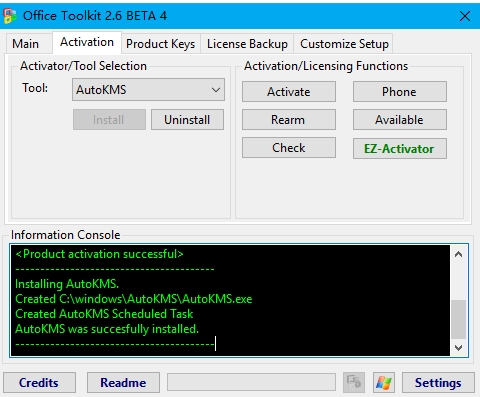
Task: Open the Product Keys tab
Action: pos(161,44)
